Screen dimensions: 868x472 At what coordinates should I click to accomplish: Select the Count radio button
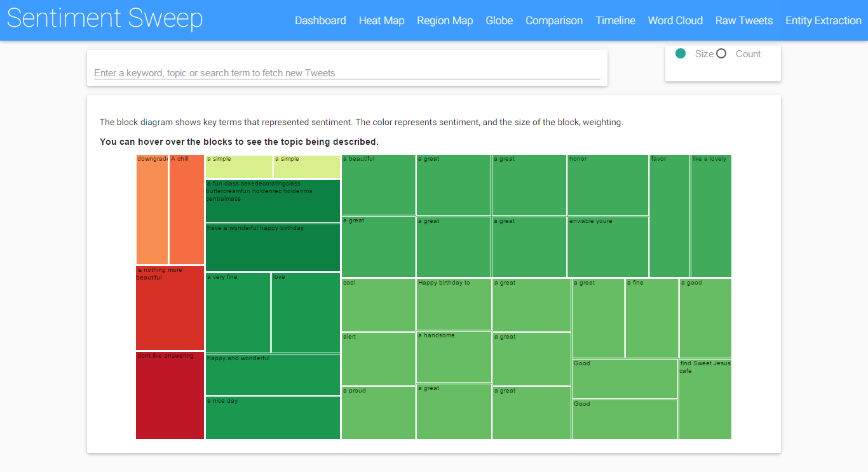pyautogui.click(x=721, y=54)
